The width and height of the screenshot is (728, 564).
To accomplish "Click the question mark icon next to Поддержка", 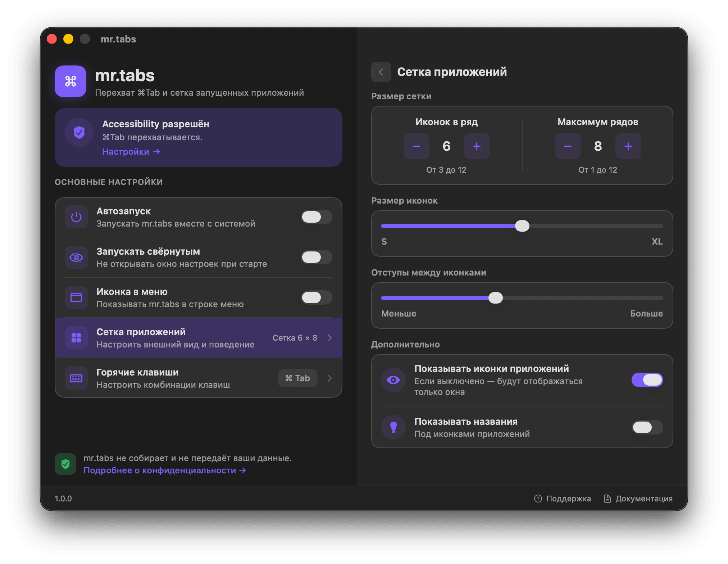I will (x=538, y=499).
